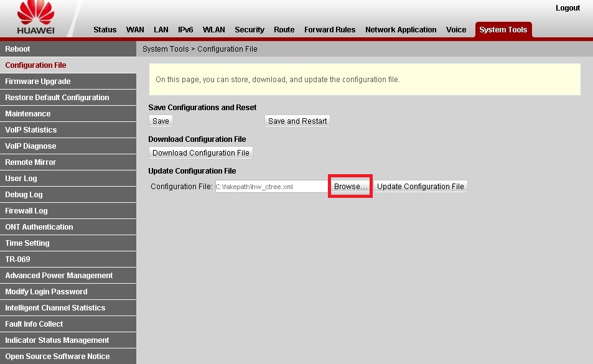
Task: Click the Browse... button
Action: 350,187
